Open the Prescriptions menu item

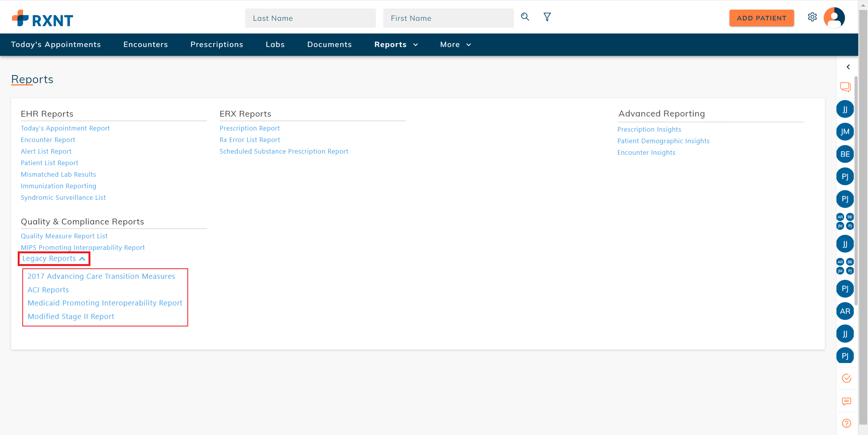click(x=217, y=45)
